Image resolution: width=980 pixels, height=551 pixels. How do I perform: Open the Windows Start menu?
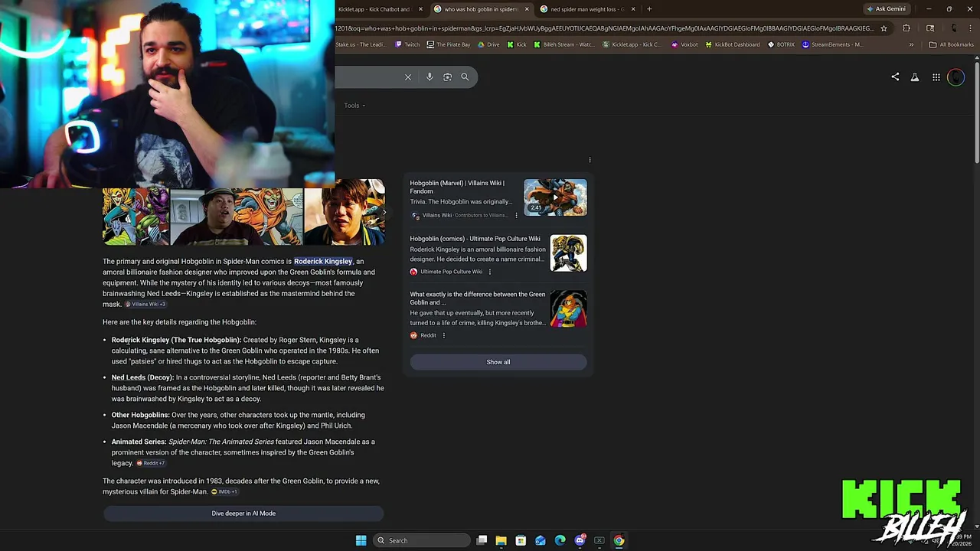click(x=361, y=540)
